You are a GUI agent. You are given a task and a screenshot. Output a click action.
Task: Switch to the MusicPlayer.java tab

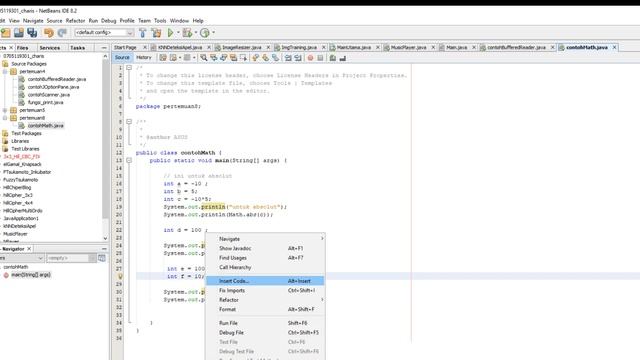[x=408, y=47]
